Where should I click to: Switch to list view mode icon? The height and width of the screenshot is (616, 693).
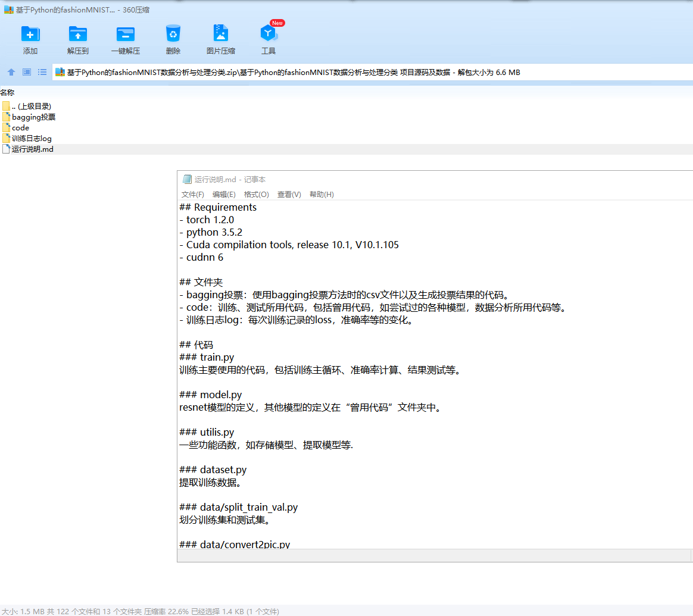pyautogui.click(x=42, y=72)
